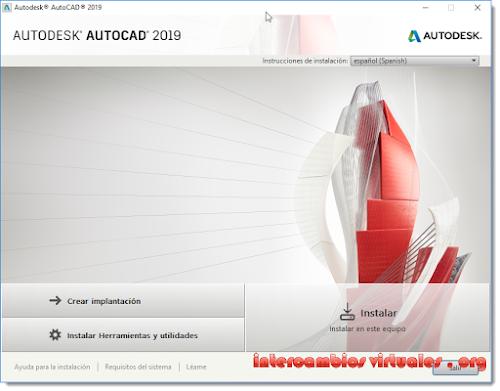This screenshot has height=391, width=500.
Task: Click the gear icon beside Instalar Herramientas
Action: pos(55,335)
